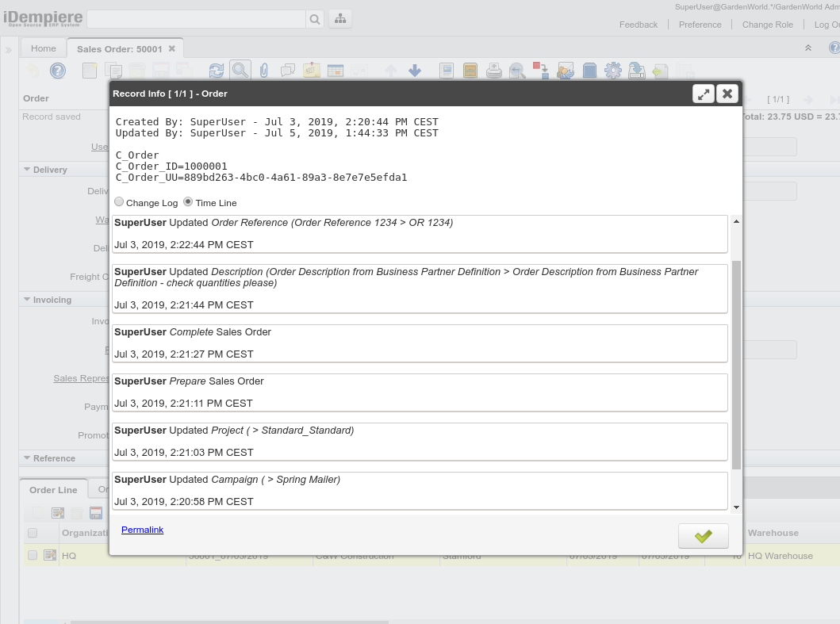Add a post-it note to the record
Viewport: 840px width, 624px height.
(x=311, y=71)
